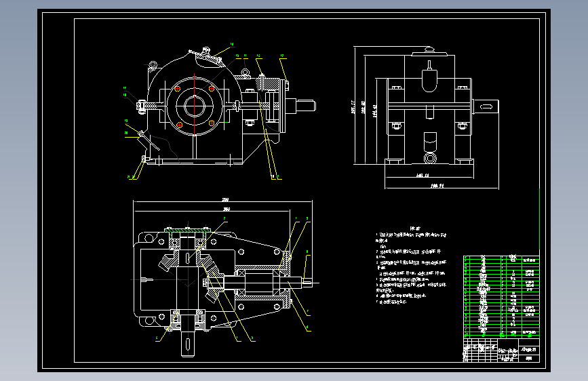Select the technical requirements text block
The height and width of the screenshot is (381, 588).
412,266
